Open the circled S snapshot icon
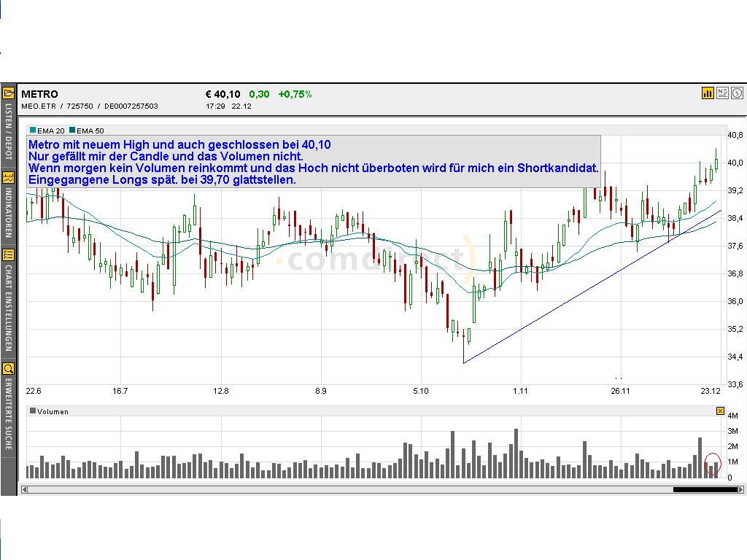Image resolution: width=747 pixels, height=560 pixels. point(737,93)
